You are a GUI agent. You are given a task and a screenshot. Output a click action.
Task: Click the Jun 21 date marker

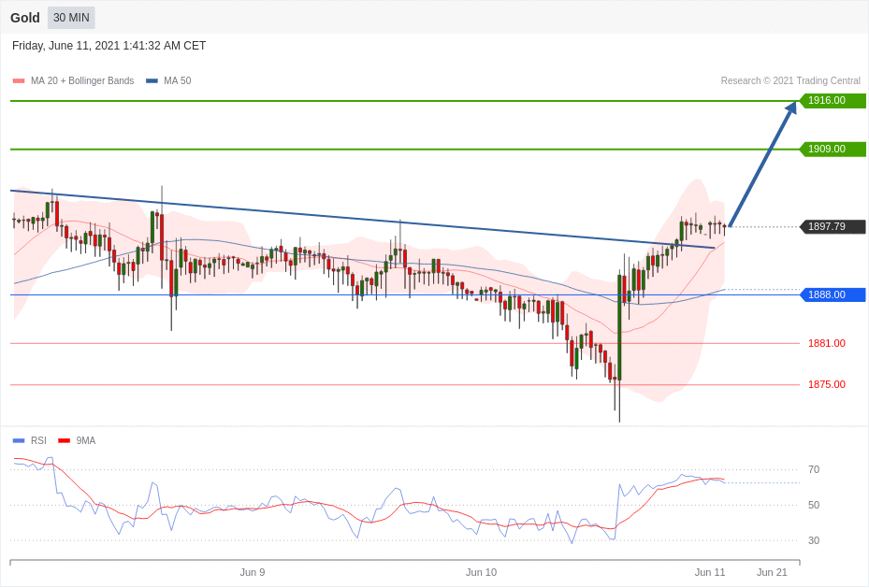tap(772, 572)
